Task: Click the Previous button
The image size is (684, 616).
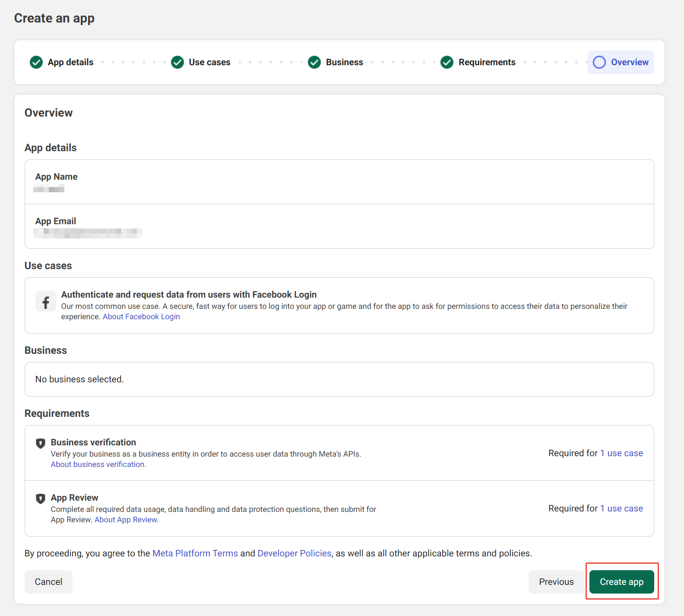Action: (x=556, y=582)
